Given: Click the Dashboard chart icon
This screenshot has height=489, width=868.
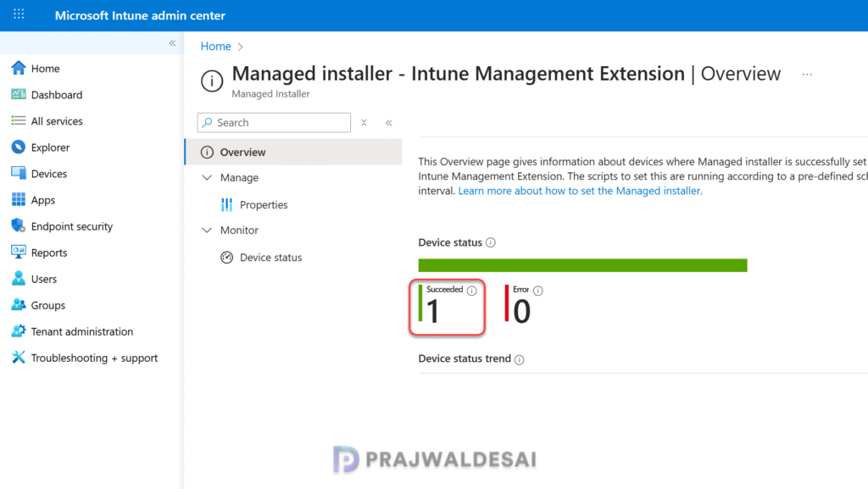Looking at the screenshot, I should (x=19, y=95).
